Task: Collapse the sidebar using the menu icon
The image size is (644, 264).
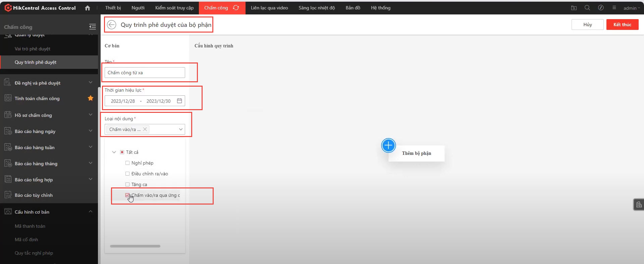Action: point(93,27)
